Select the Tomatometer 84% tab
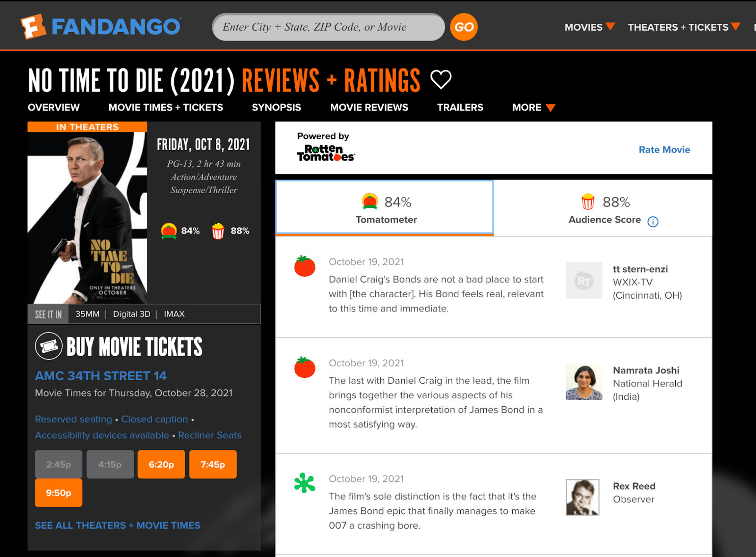The image size is (756, 557). (x=385, y=207)
